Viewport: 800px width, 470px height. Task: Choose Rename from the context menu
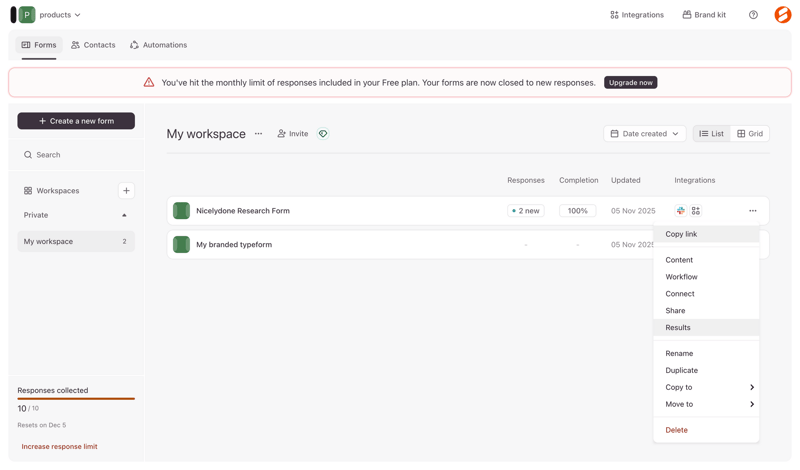coord(706,354)
